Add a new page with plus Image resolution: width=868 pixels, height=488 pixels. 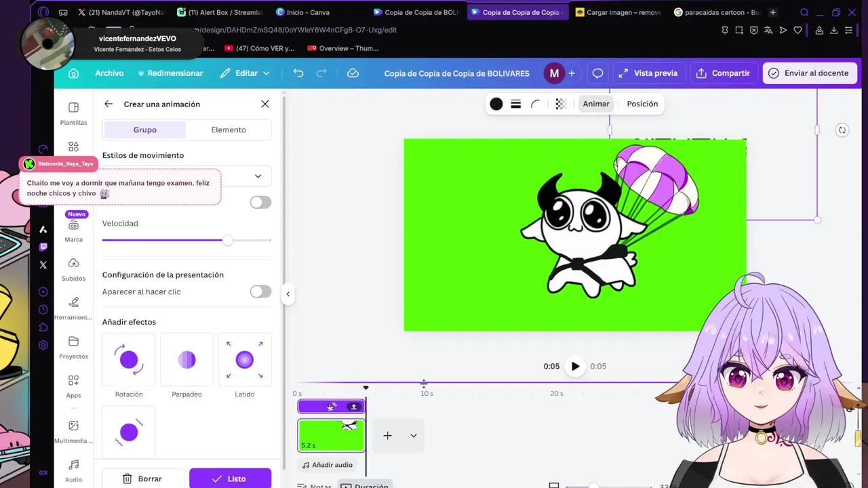[387, 436]
